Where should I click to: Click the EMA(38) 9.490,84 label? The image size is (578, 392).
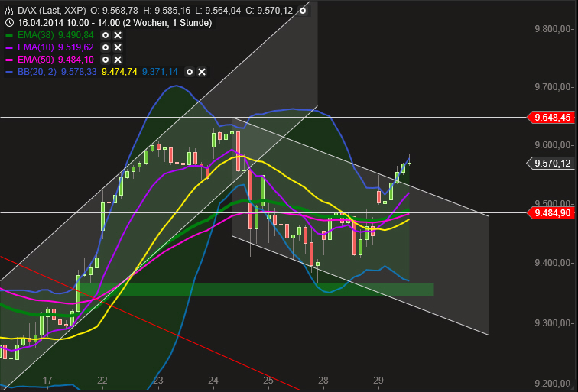pyautogui.click(x=56, y=35)
